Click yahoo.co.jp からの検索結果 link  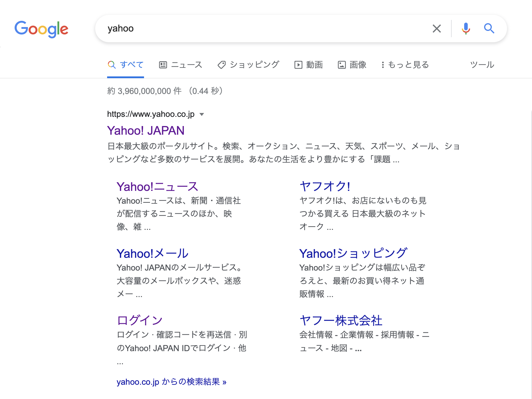(171, 382)
